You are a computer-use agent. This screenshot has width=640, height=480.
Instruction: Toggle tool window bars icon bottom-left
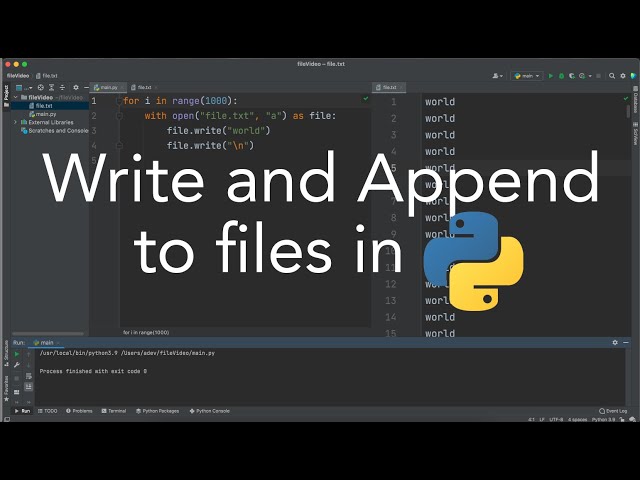(x=7, y=420)
